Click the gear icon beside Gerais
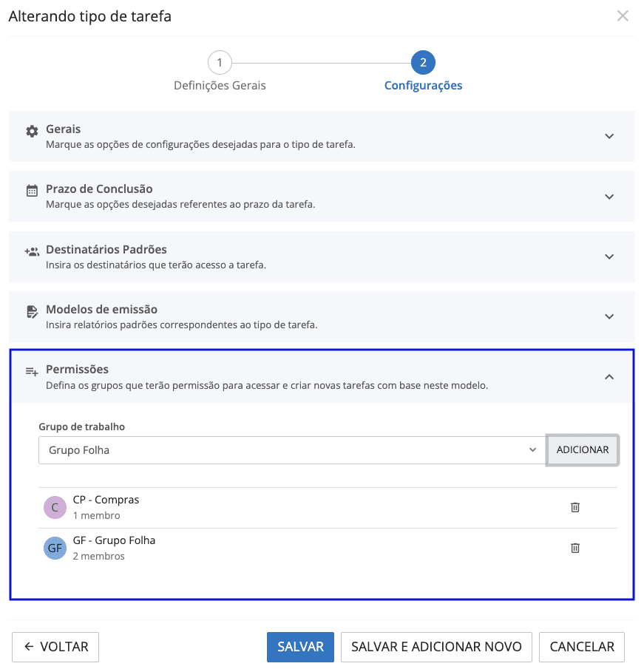Image resolution: width=644 pixels, height=669 pixels. coord(32,131)
